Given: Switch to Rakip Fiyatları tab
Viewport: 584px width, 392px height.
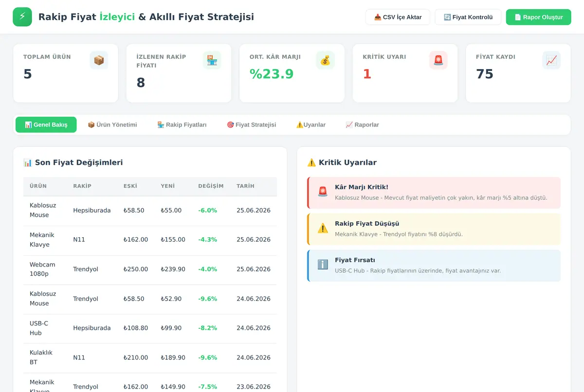Looking at the screenshot, I should click(182, 125).
